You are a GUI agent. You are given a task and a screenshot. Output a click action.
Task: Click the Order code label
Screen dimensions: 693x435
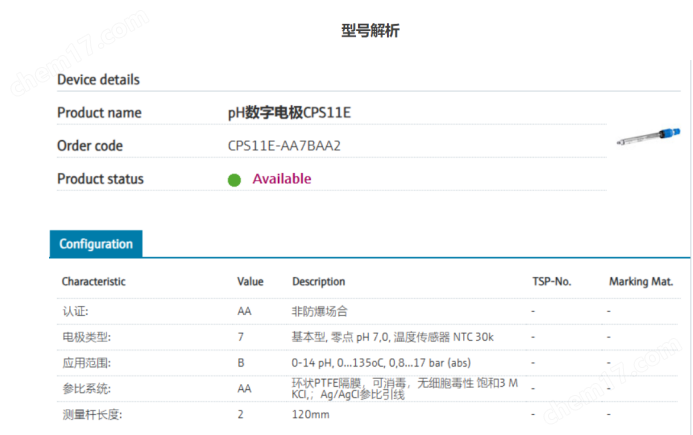[x=90, y=145]
